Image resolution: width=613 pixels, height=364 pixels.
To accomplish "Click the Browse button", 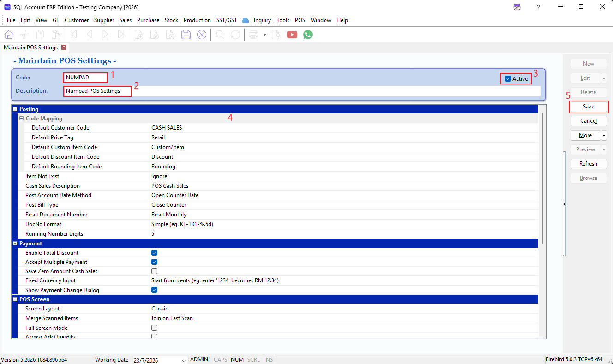I will click(589, 178).
